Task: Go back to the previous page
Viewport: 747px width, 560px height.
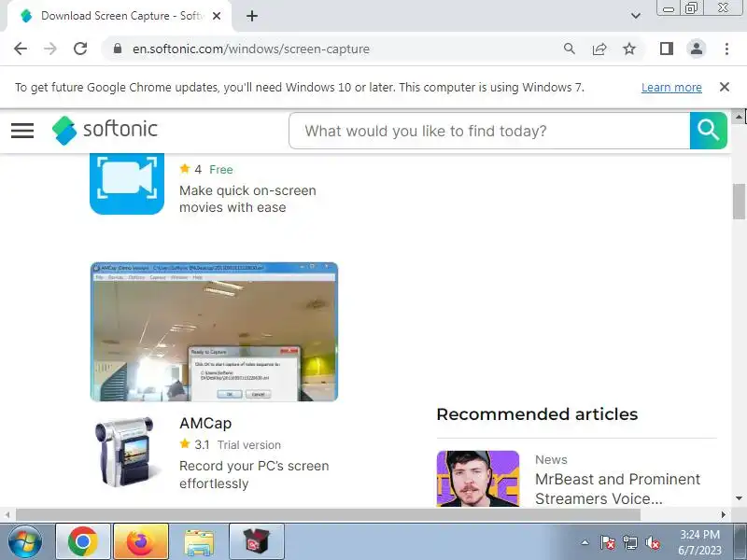Action: [x=21, y=49]
